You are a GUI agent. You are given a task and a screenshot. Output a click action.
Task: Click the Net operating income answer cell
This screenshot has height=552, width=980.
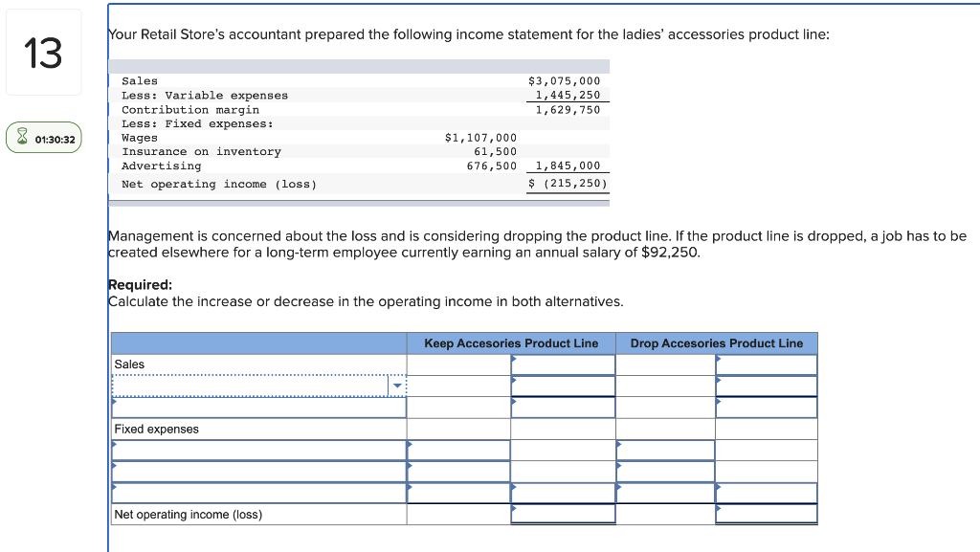click(563, 514)
